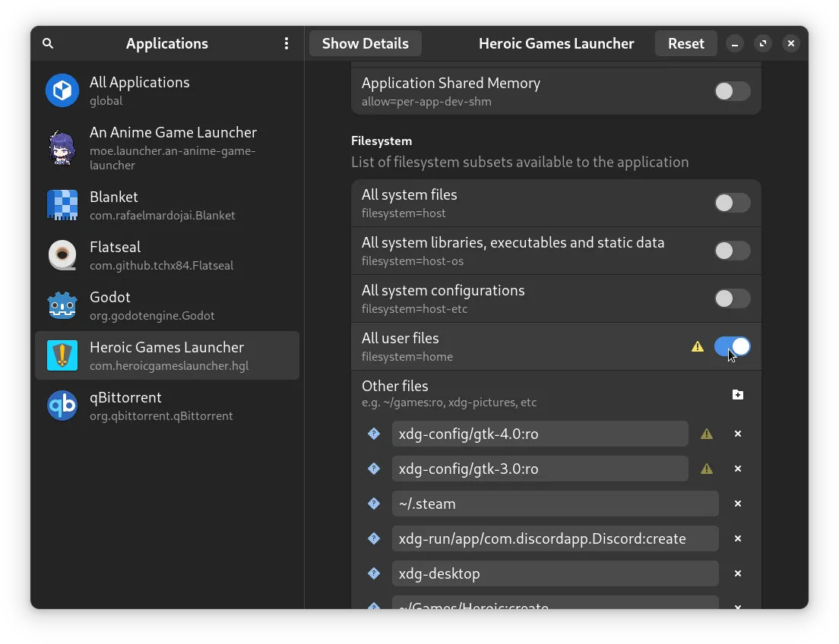Viewport: 839px width, 644px height.
Task: Click warning icon beside All user files
Action: [x=697, y=346]
